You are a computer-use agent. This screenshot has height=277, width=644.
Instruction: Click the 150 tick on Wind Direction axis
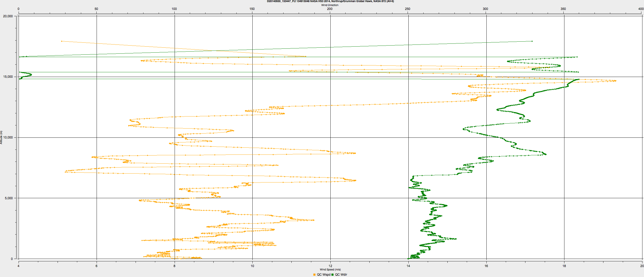(x=252, y=9)
